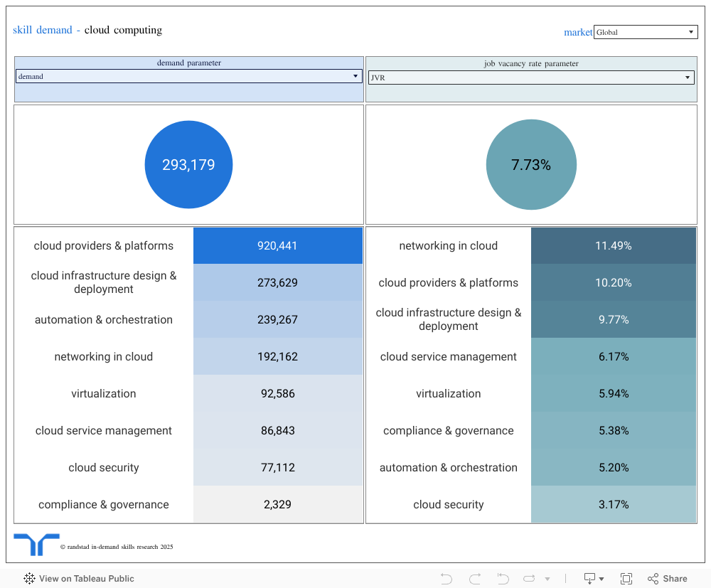Viewport: 711px width, 588px height.
Task: Select the 2,329 compliance & governance cell
Action: (x=277, y=505)
